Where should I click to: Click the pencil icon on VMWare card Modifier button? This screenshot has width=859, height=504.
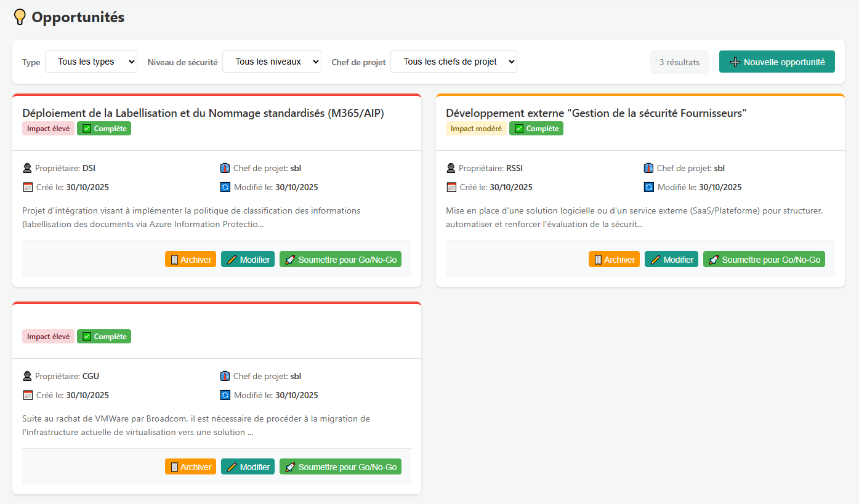pos(232,466)
